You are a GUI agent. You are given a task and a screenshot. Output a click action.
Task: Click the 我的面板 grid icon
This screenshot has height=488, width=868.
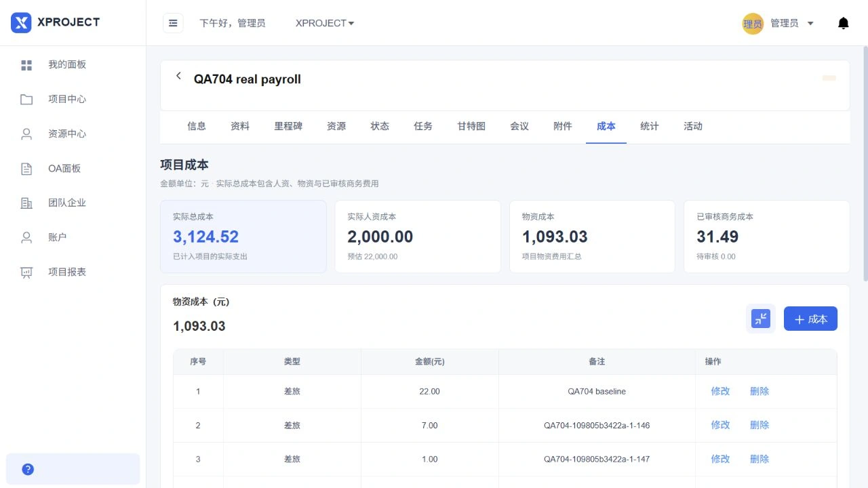26,65
